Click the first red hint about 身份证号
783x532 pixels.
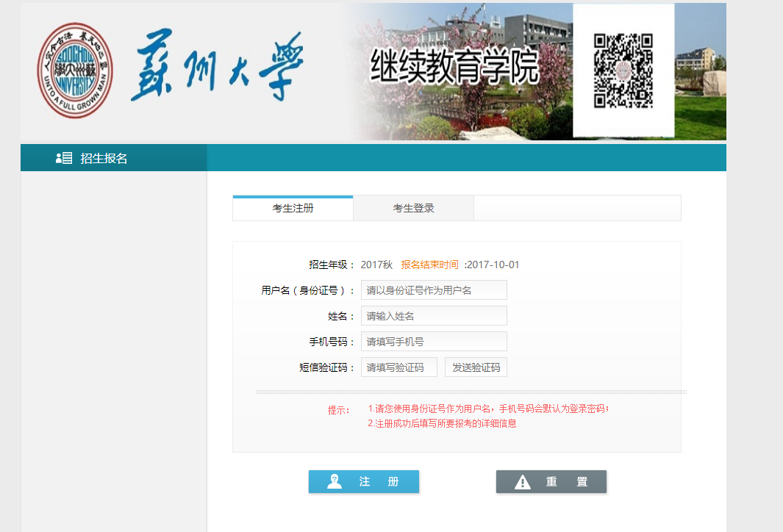pyautogui.click(x=488, y=409)
